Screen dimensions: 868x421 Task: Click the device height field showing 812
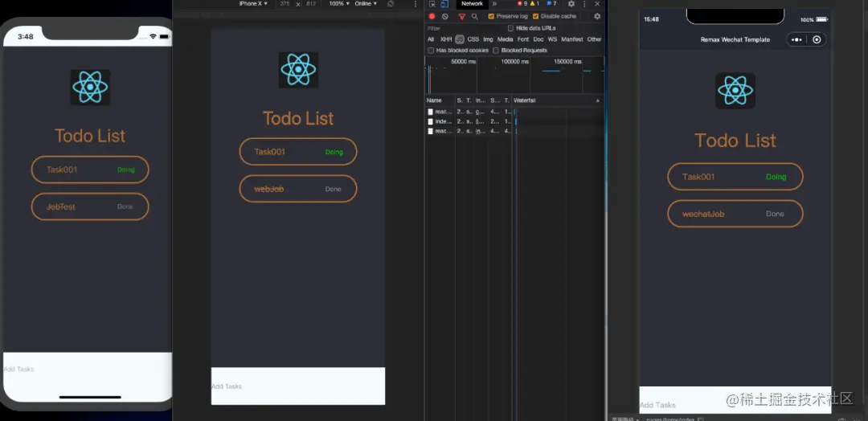click(x=311, y=4)
